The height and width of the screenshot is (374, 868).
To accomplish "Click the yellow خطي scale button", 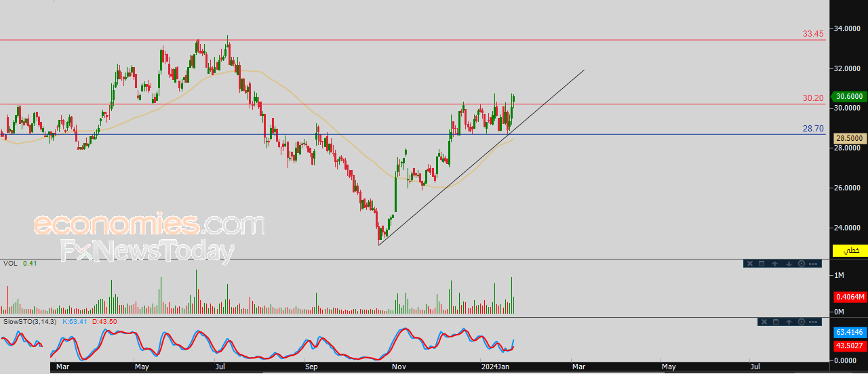I will pos(850,251).
